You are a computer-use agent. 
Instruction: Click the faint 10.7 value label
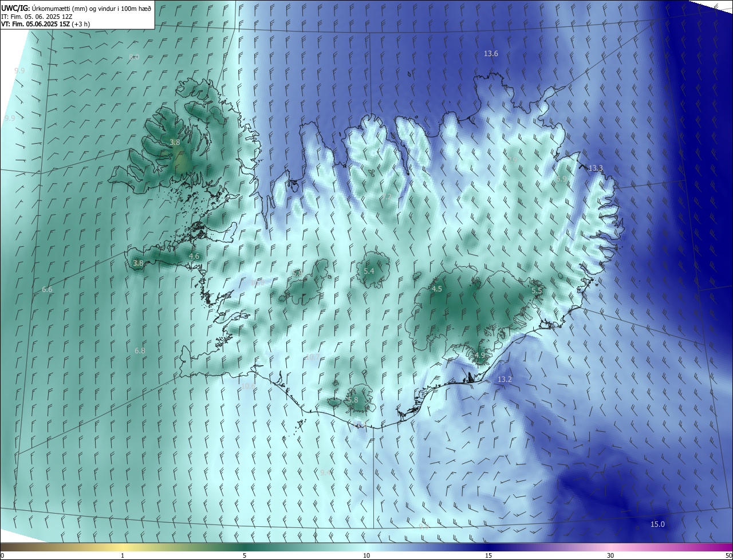313,357
